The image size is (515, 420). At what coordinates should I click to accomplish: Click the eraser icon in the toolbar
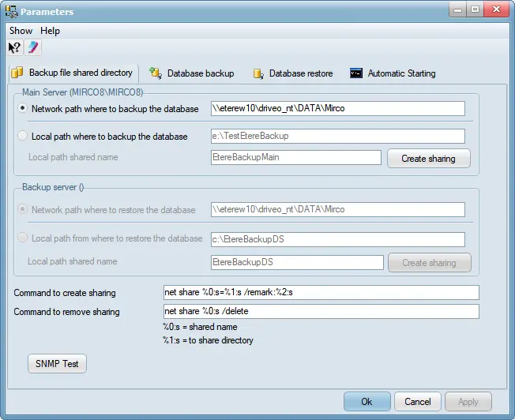[x=32, y=47]
